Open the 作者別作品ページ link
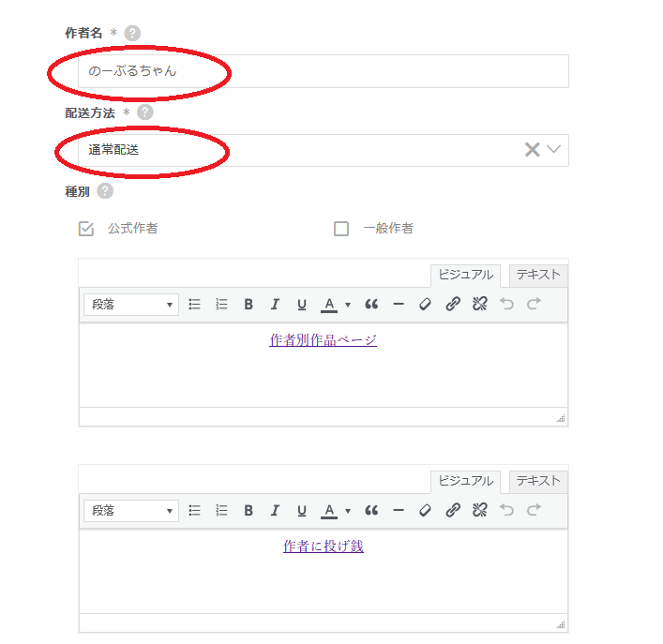 (x=323, y=340)
